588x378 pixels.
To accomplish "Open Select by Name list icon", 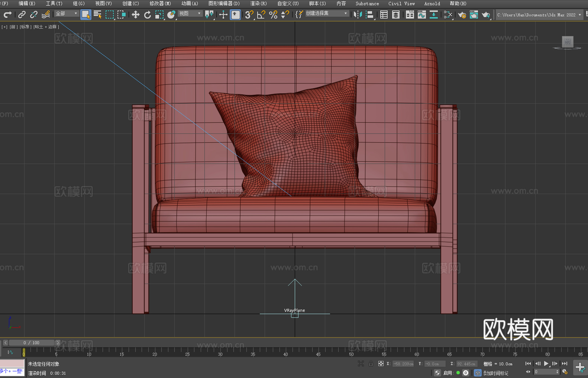I will click(98, 14).
